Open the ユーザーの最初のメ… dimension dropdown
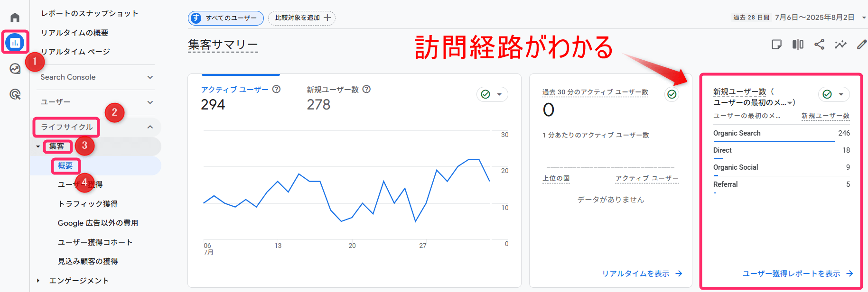Screen dimensions: 868x292 pyautogui.click(x=753, y=102)
